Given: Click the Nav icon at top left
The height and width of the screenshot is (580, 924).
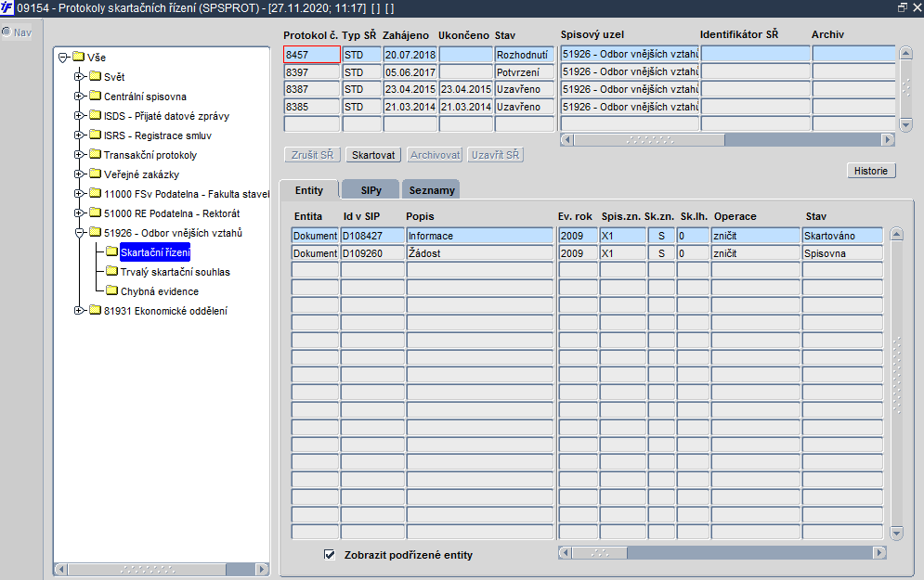Looking at the screenshot, I should click(x=7, y=32).
